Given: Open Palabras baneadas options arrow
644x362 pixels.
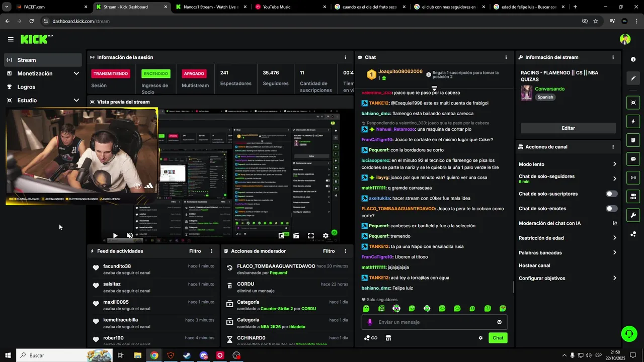Looking at the screenshot, I should click(614, 252).
